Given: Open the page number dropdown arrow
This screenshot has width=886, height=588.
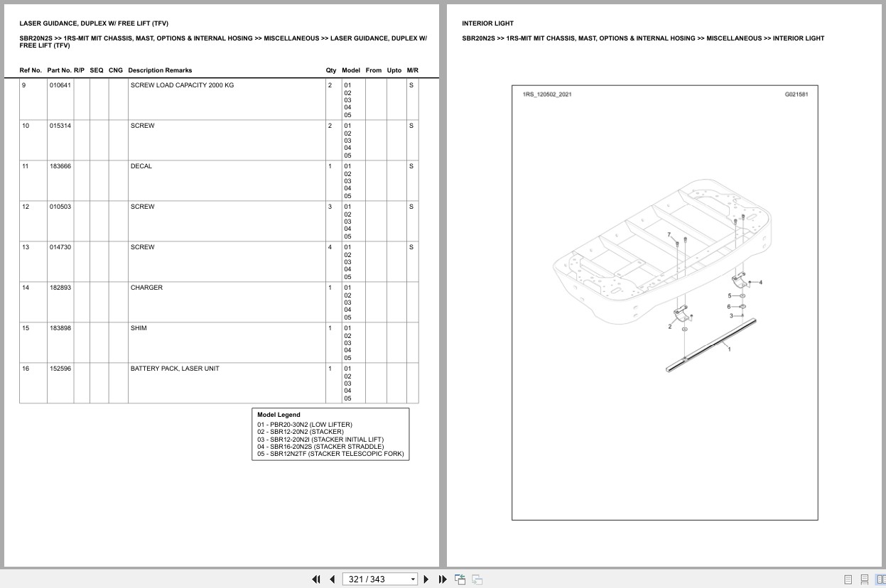Looking at the screenshot, I should pyautogui.click(x=413, y=579).
